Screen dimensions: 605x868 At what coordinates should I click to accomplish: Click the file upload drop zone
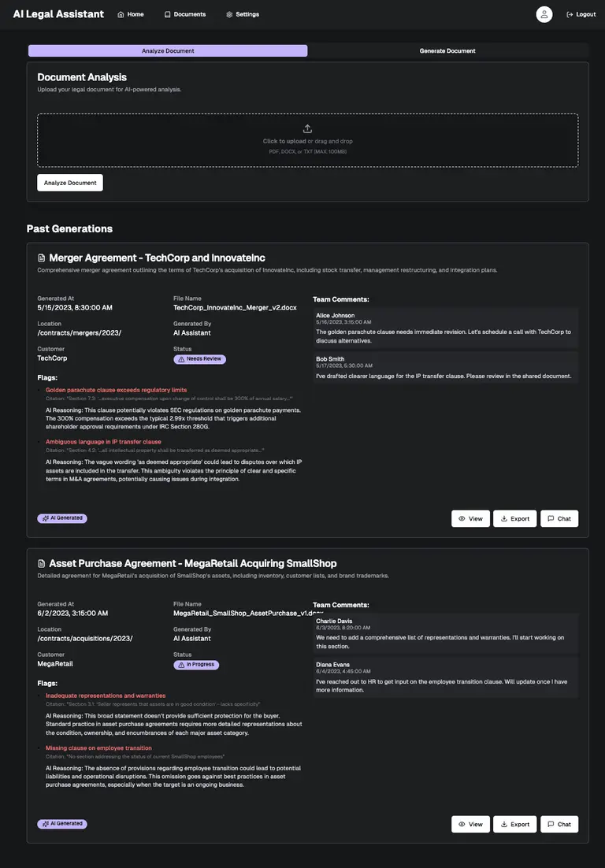click(x=308, y=148)
